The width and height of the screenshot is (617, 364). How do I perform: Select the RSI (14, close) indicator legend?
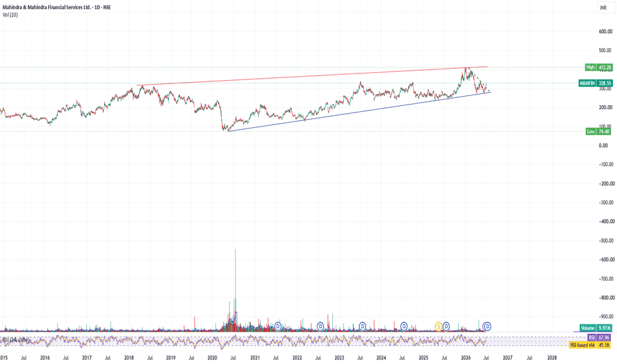point(16,340)
